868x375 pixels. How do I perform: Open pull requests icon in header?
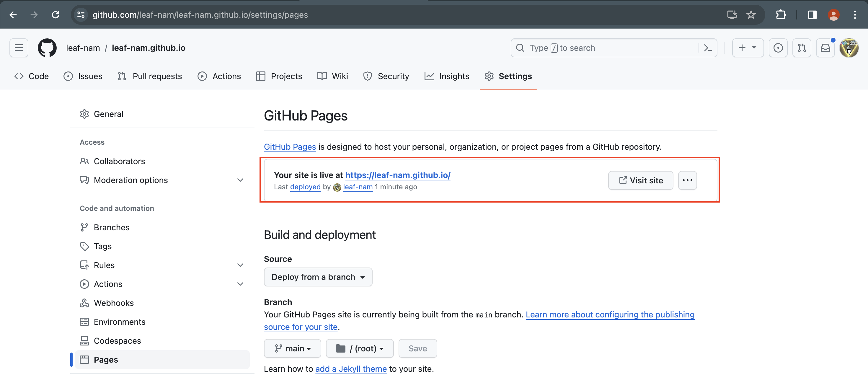[802, 48]
